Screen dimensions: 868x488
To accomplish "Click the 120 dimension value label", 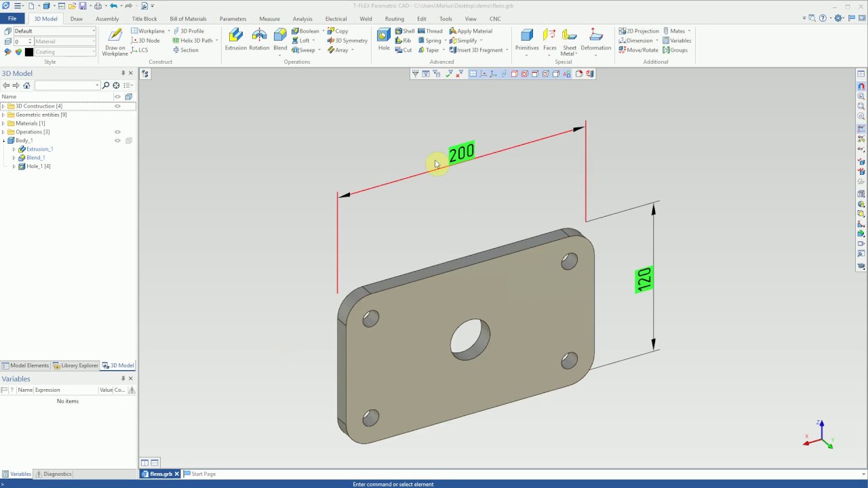I will coord(644,280).
